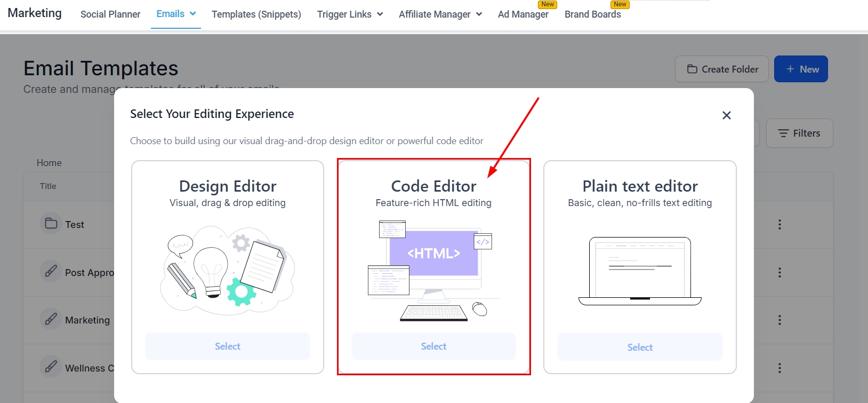Image resolution: width=868 pixels, height=403 pixels.
Task: Open Templates (Snippets) tab
Action: pyautogui.click(x=256, y=14)
